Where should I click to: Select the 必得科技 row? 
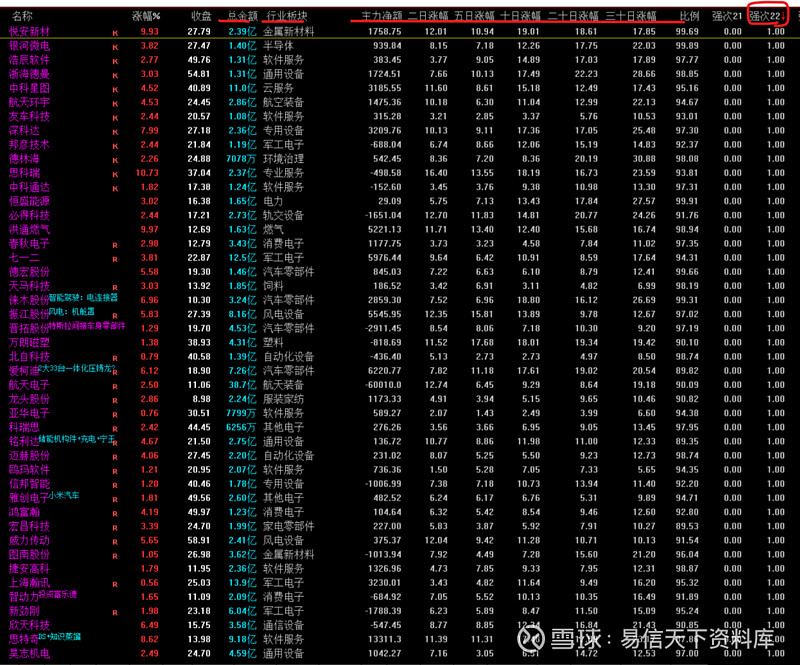pyautogui.click(x=30, y=215)
